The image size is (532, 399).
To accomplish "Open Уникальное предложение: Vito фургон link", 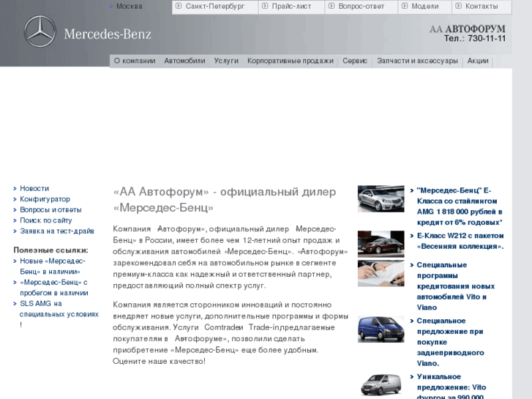I will coord(452,387).
